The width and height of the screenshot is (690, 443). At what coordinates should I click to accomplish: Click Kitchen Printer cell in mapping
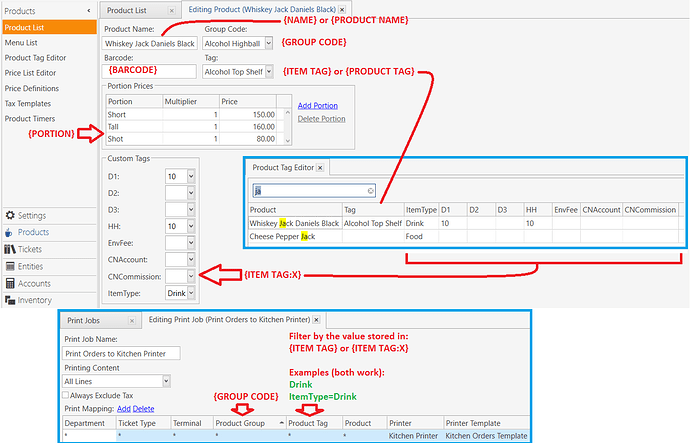[x=414, y=436]
